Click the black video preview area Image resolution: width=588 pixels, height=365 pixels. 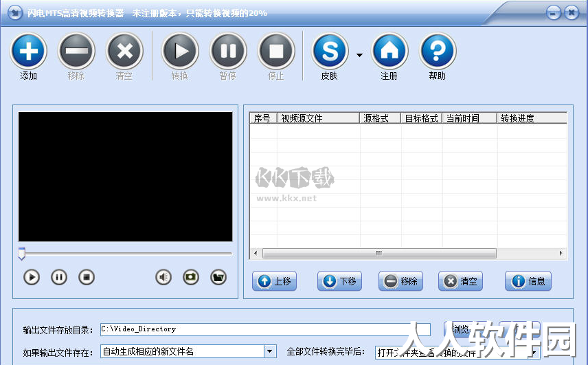125,177
